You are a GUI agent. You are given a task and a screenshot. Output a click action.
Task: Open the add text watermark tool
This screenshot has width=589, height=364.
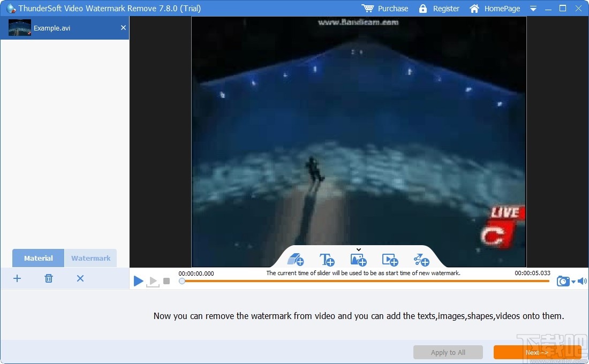(327, 260)
